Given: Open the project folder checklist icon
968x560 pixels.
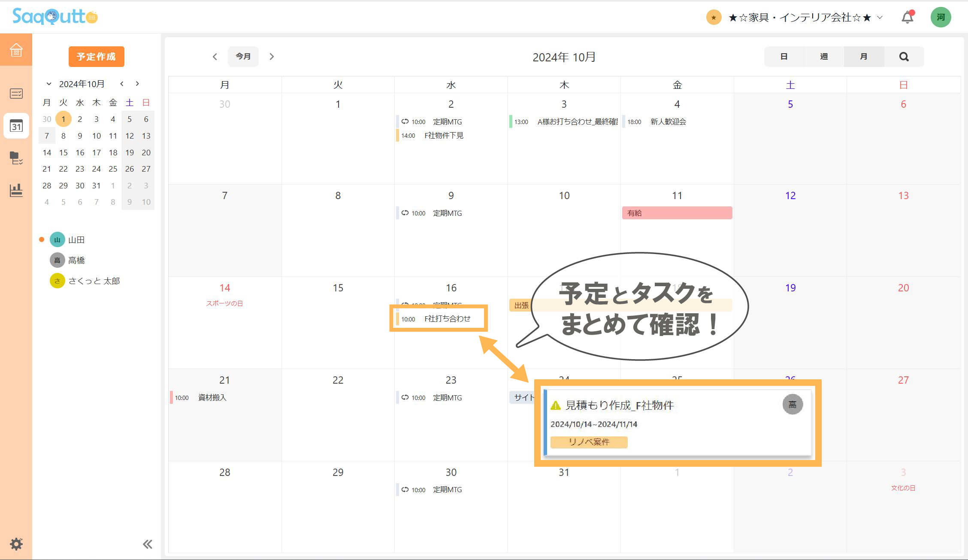Looking at the screenshot, I should [16, 158].
